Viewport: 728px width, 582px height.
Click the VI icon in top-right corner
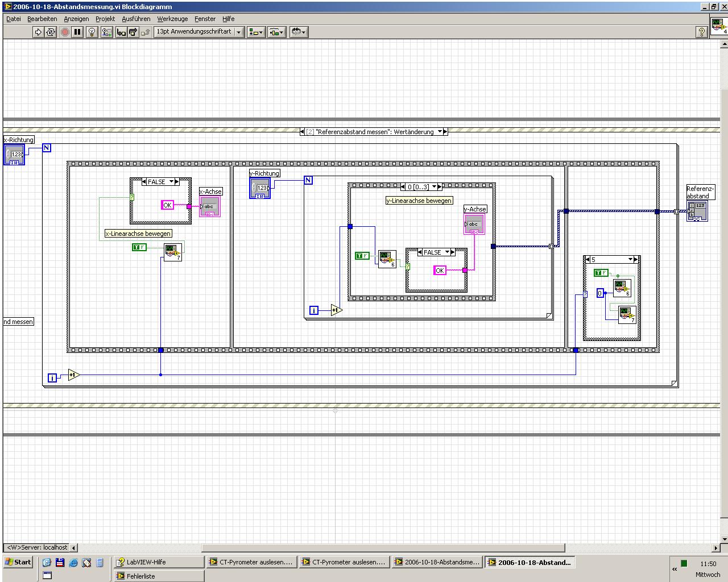(719, 26)
